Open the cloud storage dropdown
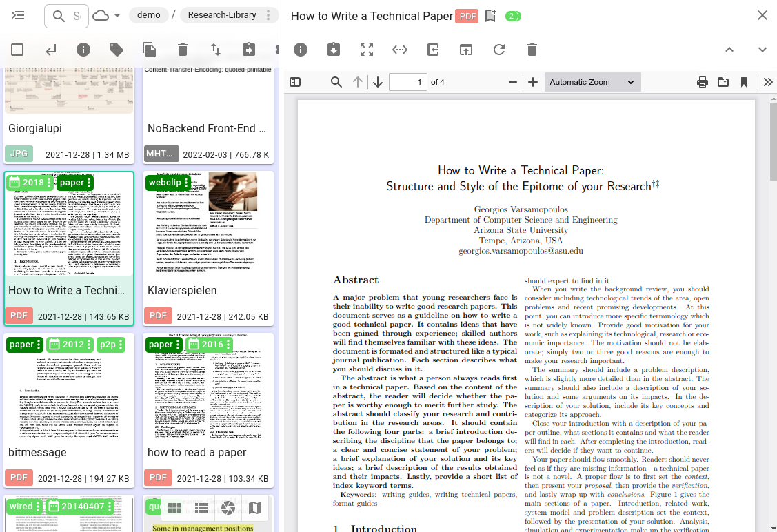 tap(107, 15)
